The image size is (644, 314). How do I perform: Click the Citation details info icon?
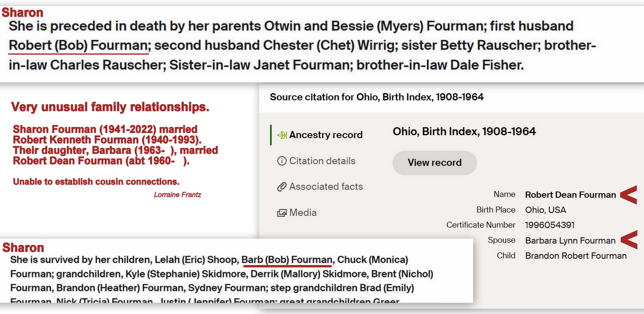(x=282, y=161)
